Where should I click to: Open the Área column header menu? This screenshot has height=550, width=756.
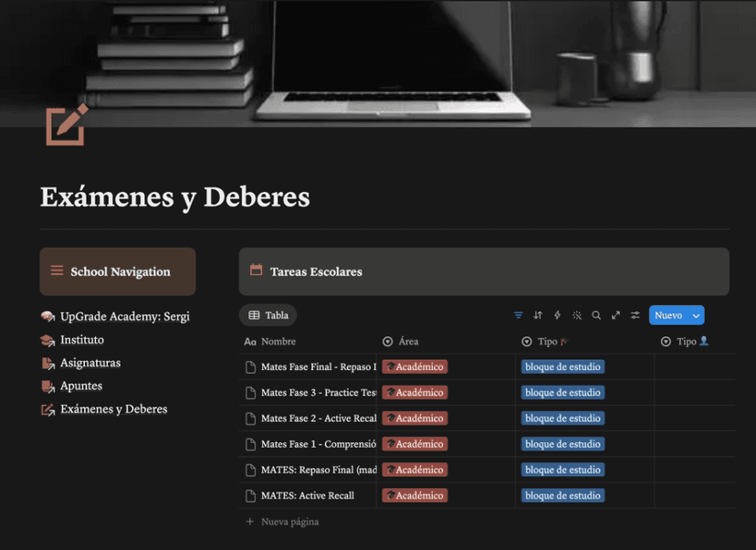point(408,342)
